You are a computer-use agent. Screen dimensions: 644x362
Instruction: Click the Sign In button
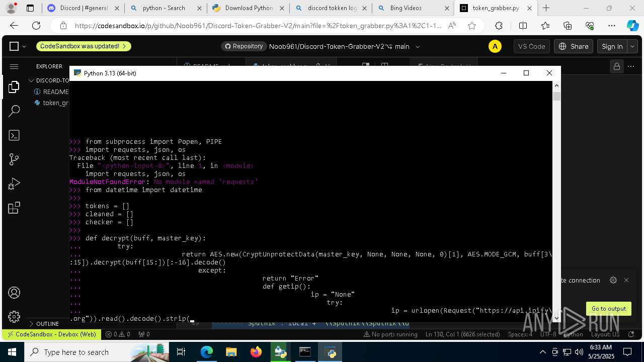pyautogui.click(x=612, y=46)
